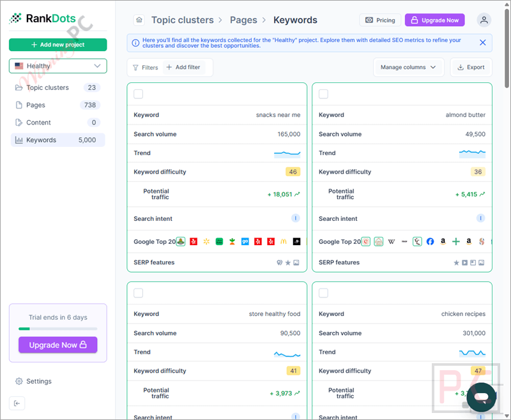The height and width of the screenshot is (420, 511).
Task: Click the trend sparkline for store healthy food
Action: click(287, 354)
